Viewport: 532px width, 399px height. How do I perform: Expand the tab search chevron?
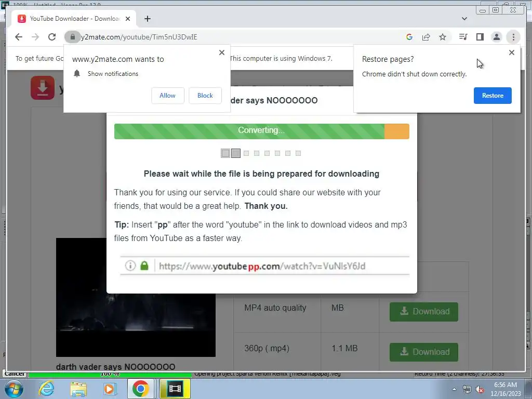[464, 19]
